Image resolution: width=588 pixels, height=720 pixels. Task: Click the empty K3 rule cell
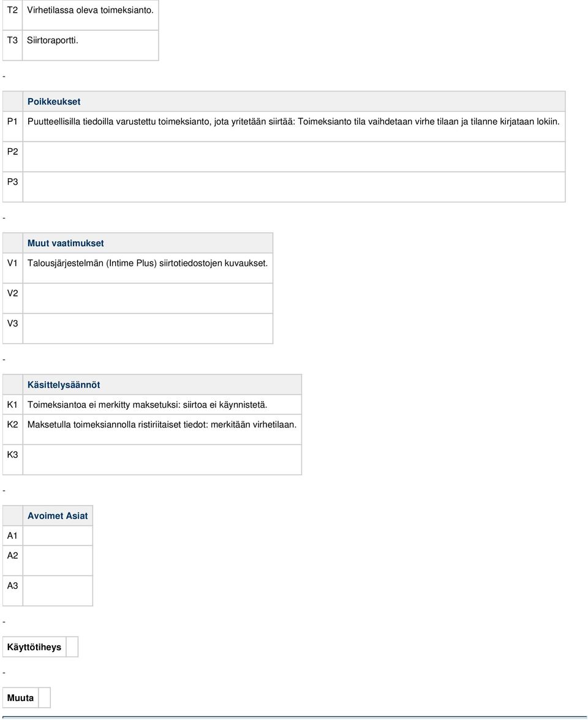point(162,460)
